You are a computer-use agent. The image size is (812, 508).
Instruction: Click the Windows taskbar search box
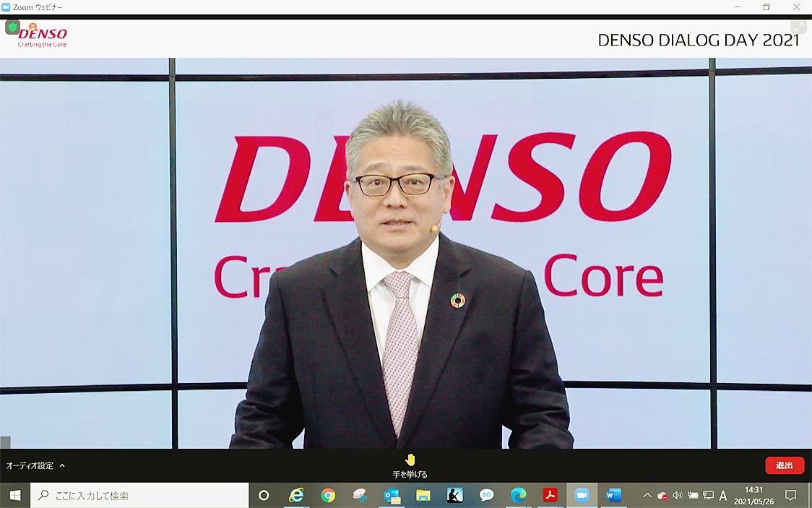click(139, 495)
